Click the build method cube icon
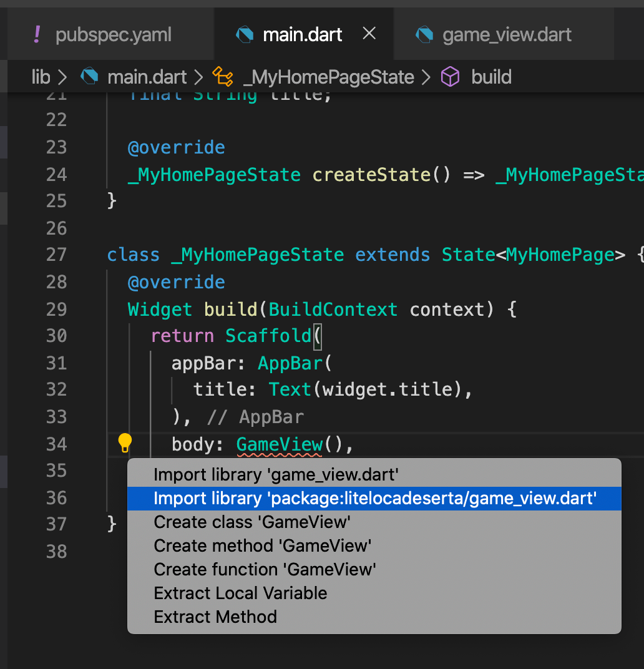Viewport: 644px width, 669px height. coord(450,77)
